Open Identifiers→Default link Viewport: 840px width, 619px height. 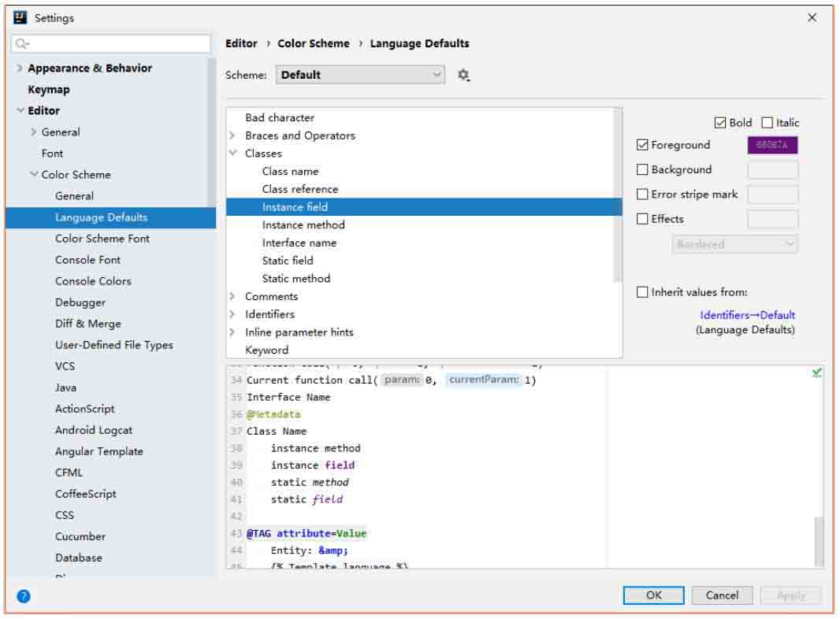point(747,315)
